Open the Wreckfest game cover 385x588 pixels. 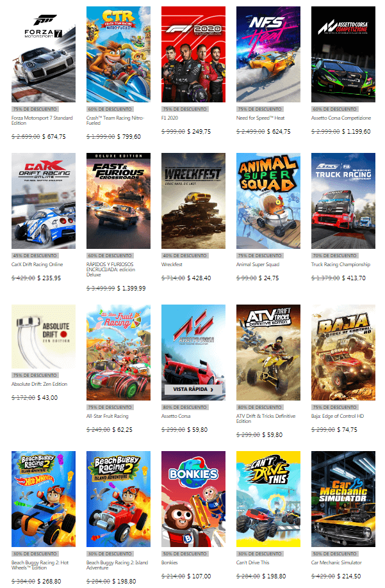point(193,201)
